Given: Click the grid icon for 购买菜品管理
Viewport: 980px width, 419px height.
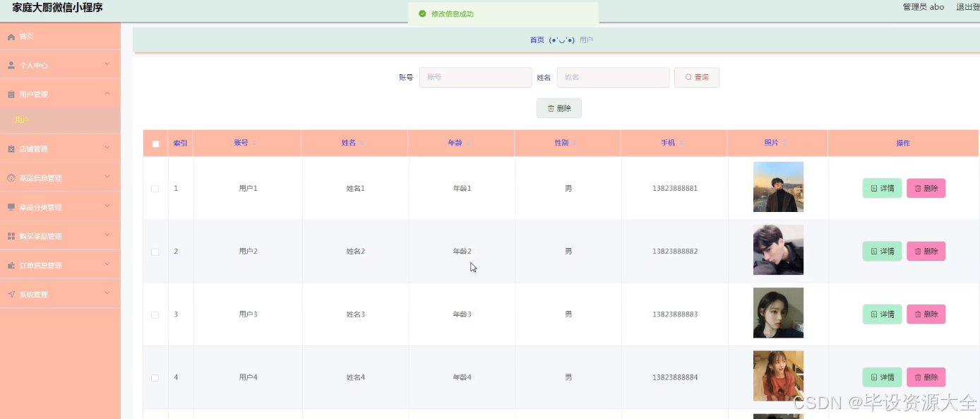Looking at the screenshot, I should 11,236.
